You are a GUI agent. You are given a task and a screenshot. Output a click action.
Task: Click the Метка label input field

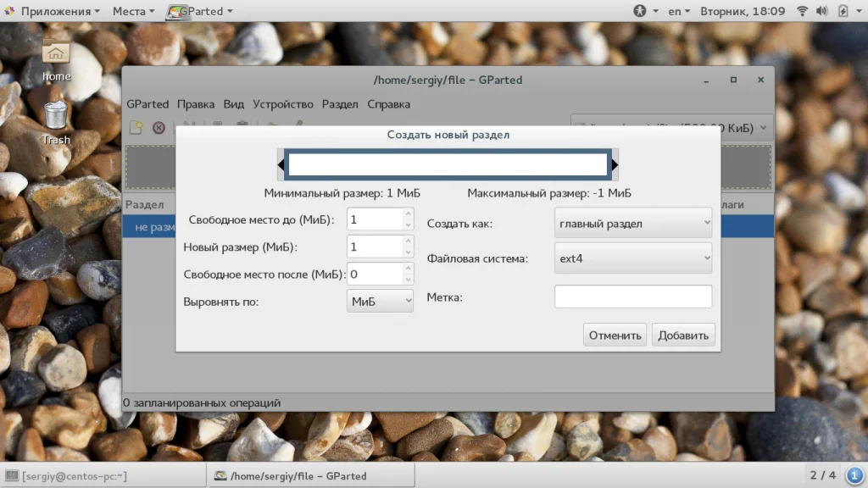click(632, 297)
